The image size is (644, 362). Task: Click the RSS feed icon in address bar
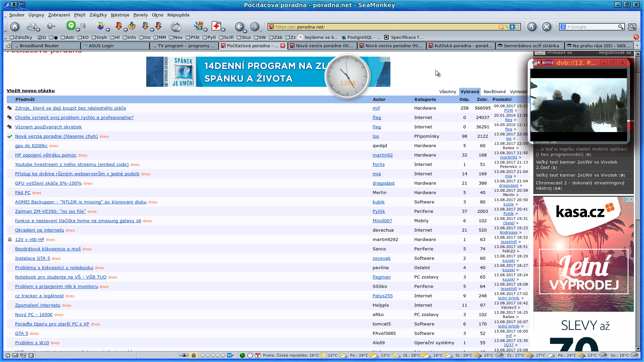[501, 27]
